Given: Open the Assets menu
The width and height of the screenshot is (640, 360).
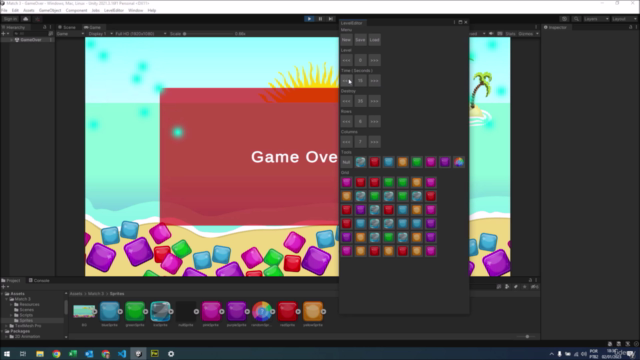Looking at the screenshot, I should tap(29, 10).
